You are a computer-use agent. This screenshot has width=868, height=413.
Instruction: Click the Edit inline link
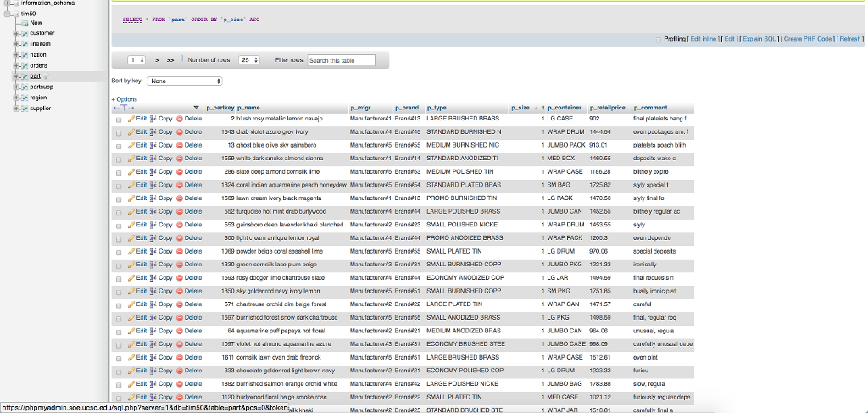click(704, 39)
